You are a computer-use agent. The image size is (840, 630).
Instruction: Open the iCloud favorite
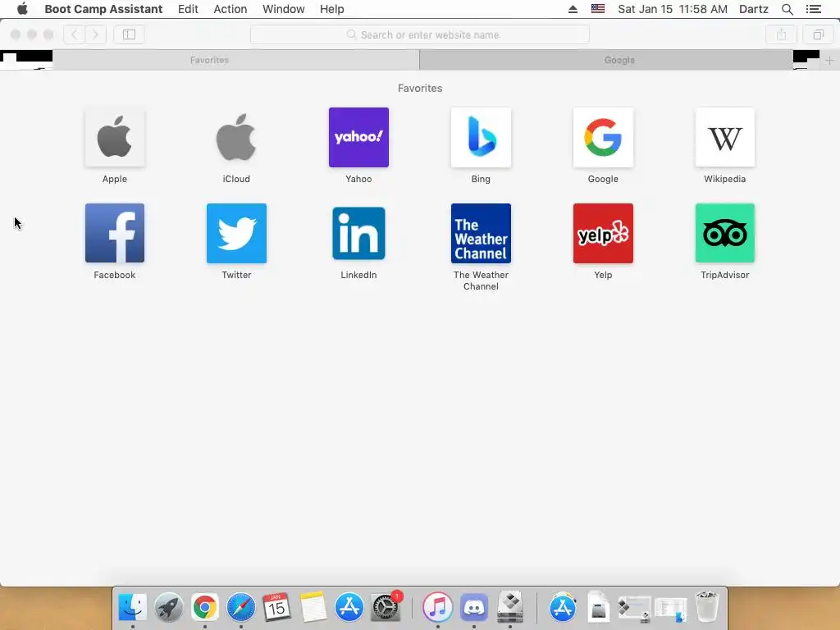click(x=236, y=138)
